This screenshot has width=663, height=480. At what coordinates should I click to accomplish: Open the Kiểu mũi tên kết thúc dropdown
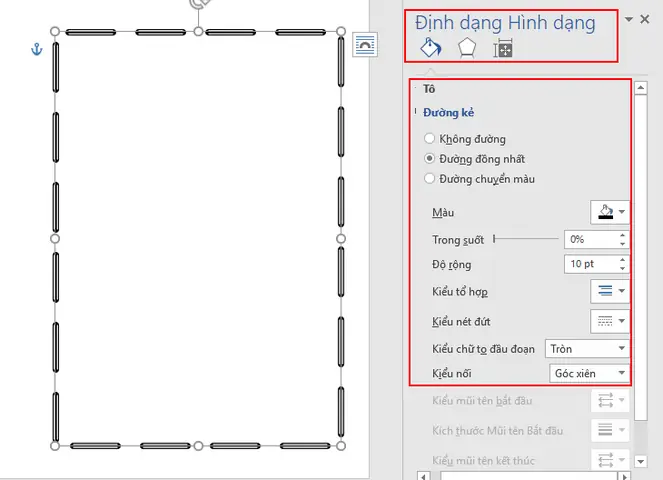[x=610, y=460]
